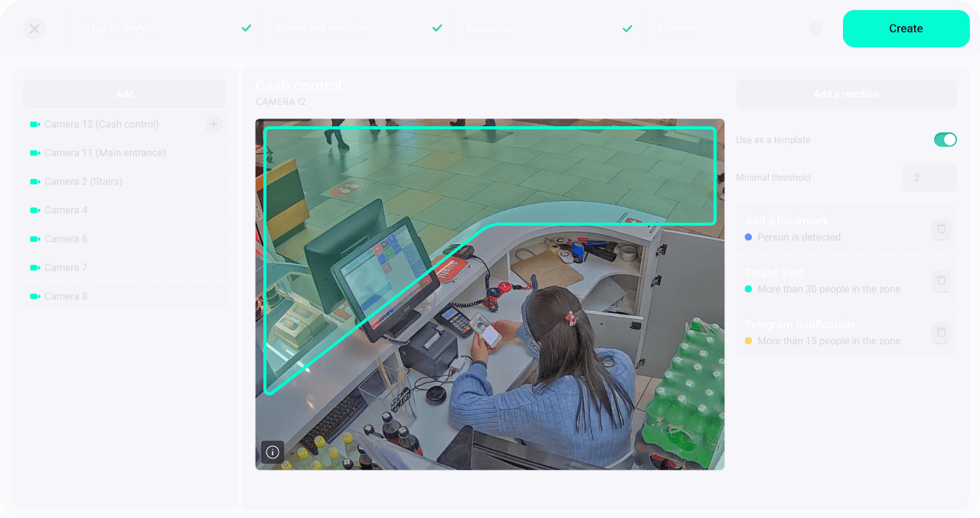Go to the Type of analytics step
Screen dimensions: 980x518
(x=123, y=28)
